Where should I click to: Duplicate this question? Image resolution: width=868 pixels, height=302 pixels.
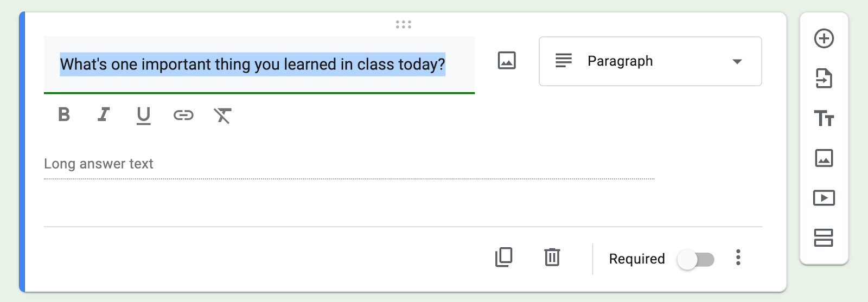coord(503,257)
